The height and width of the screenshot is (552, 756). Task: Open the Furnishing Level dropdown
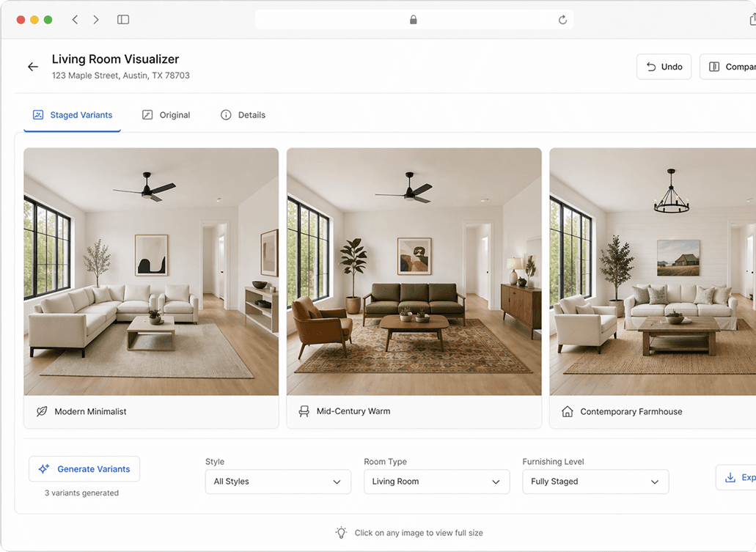[x=595, y=482]
